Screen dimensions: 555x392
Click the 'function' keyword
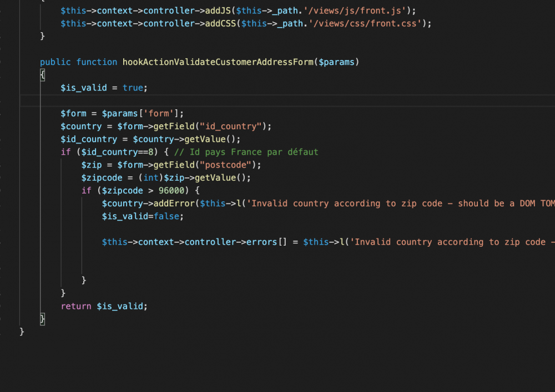97,62
